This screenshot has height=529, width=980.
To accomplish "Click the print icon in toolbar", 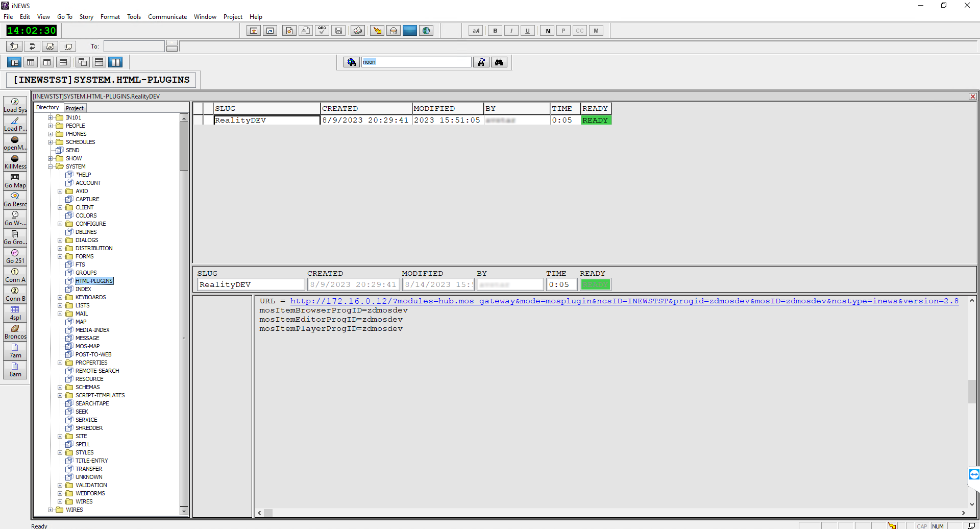I will (358, 31).
